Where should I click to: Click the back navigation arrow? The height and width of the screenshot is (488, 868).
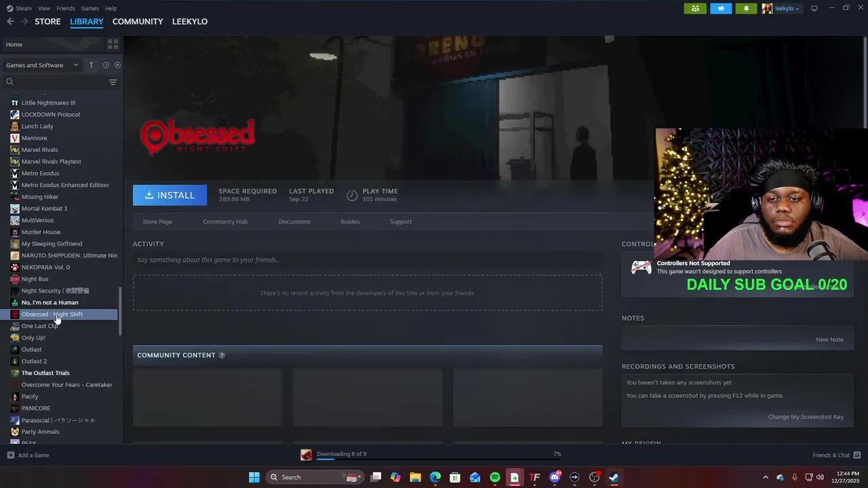[10, 22]
